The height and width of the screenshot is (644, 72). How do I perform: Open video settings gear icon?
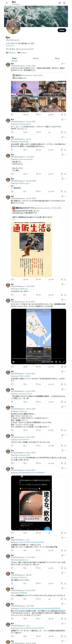pos(56,362)
